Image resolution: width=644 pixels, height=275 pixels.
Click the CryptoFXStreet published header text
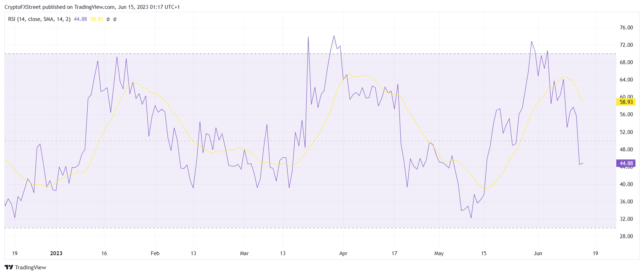tap(92, 7)
